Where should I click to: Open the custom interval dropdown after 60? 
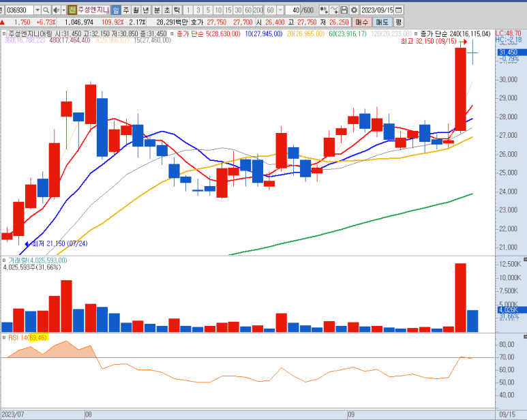click(280, 10)
